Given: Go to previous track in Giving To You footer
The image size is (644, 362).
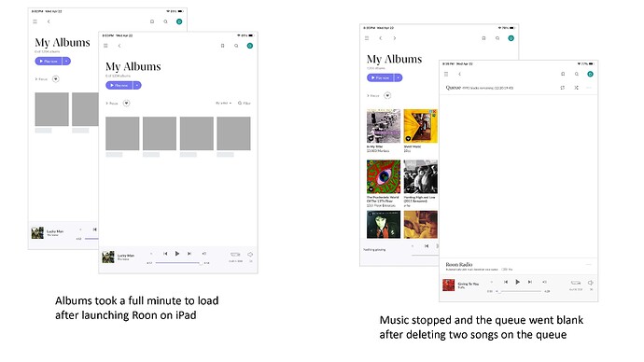Looking at the screenshot, I should pyautogui.click(x=506, y=282).
